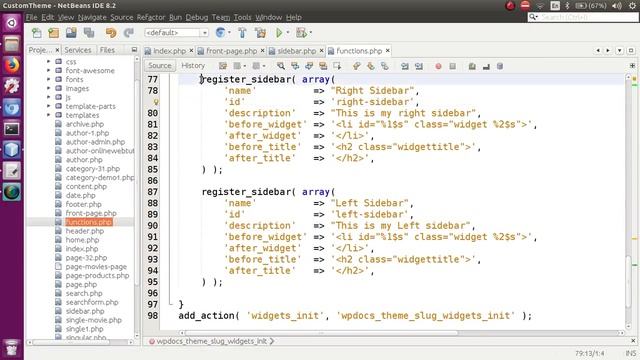Image resolution: width=640 pixels, height=360 pixels.
Task: Click Stop Macro Recording square icon
Action: click(x=452, y=66)
